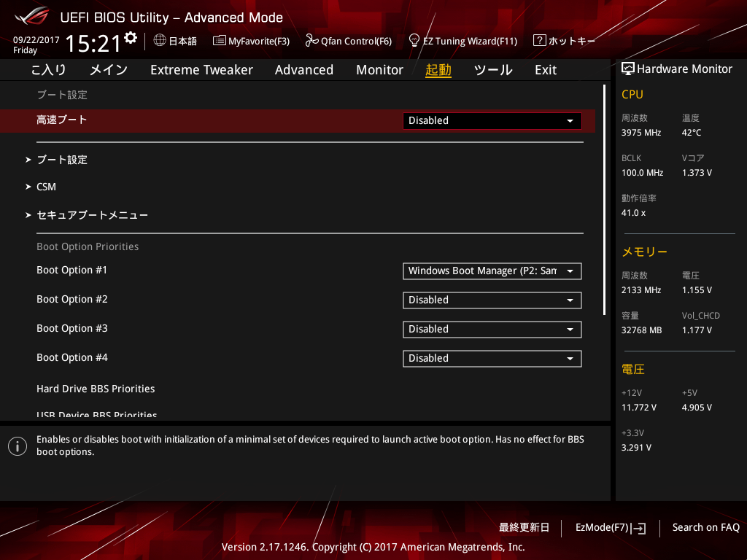The height and width of the screenshot is (560, 747).
Task: Open the Boot Option #4 dropdown
Action: click(492, 359)
